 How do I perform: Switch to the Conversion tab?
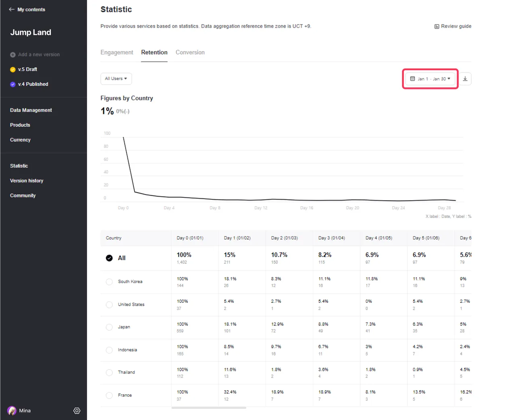(x=190, y=52)
